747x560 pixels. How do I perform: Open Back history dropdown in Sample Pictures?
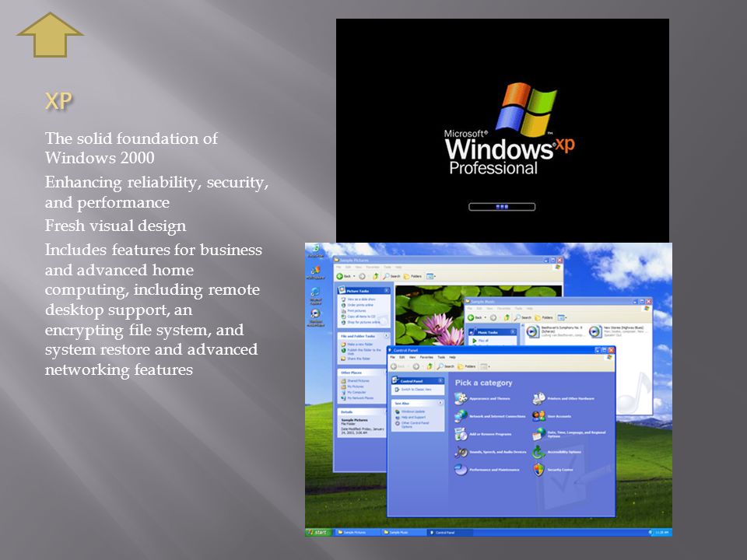click(354, 276)
